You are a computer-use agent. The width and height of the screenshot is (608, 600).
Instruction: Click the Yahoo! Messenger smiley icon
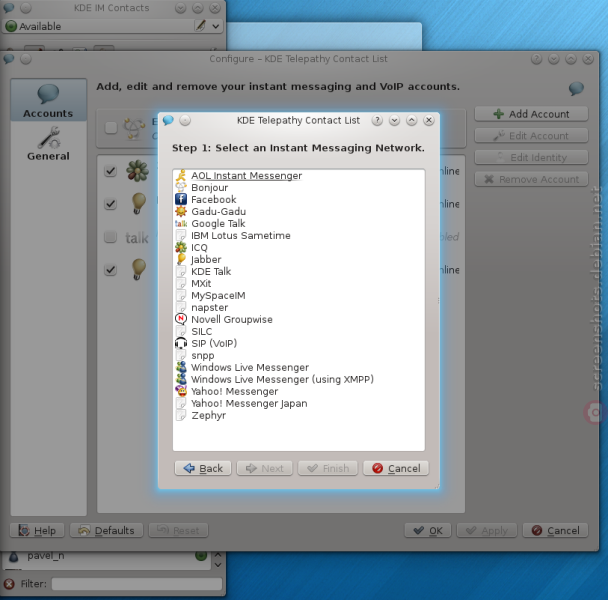click(x=181, y=391)
